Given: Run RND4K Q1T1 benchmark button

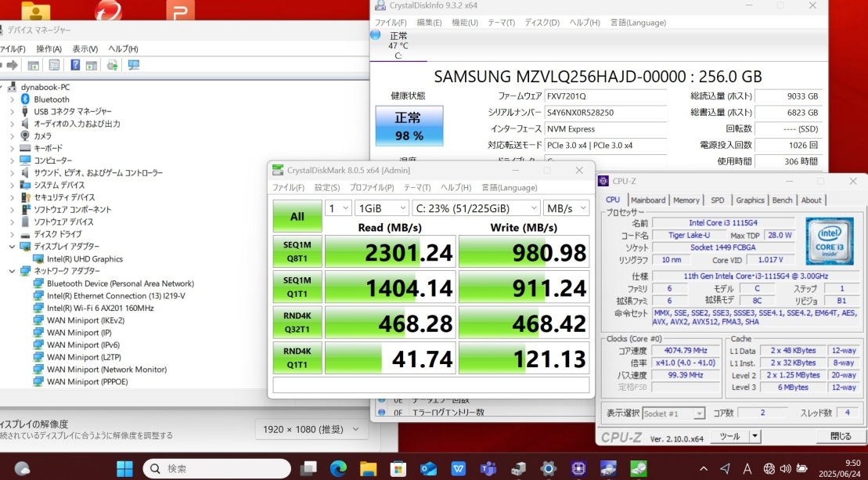Looking at the screenshot, I should [x=297, y=358].
